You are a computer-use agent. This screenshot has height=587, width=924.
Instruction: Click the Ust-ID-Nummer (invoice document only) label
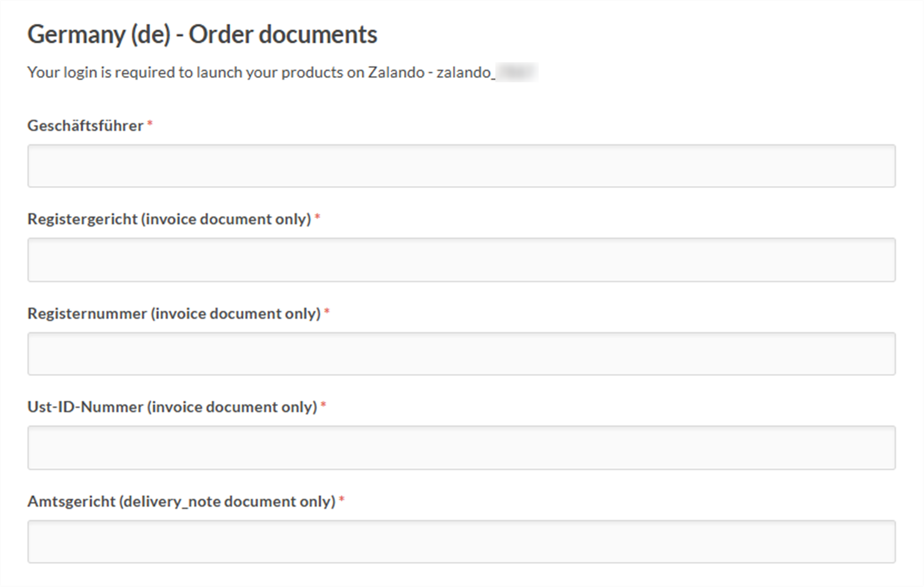(x=172, y=406)
